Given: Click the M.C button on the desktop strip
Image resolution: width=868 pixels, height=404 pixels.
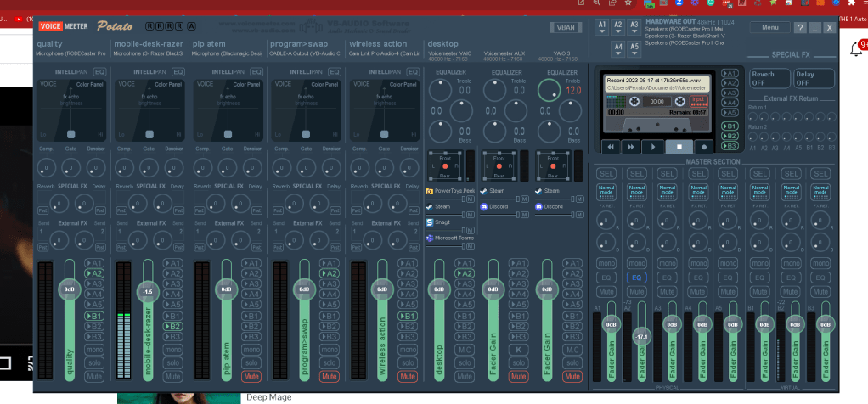Looking at the screenshot, I should (464, 350).
